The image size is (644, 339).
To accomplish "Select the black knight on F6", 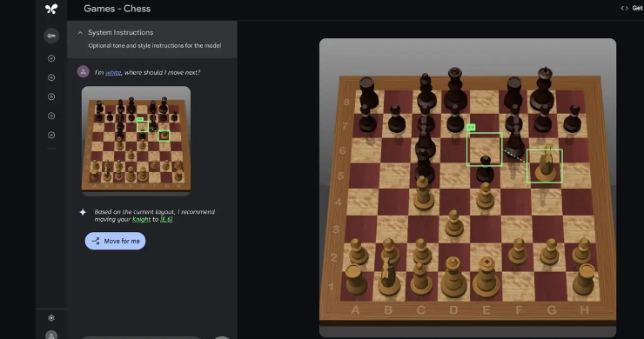I will (514, 141).
